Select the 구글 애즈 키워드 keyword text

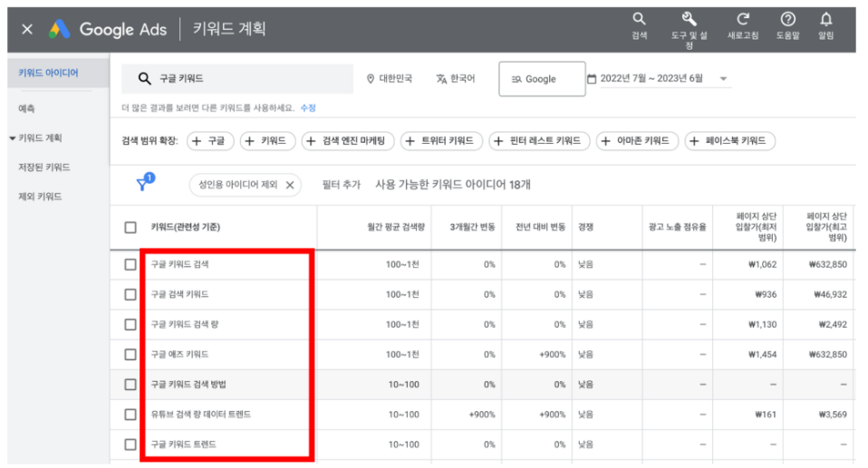[180, 354]
